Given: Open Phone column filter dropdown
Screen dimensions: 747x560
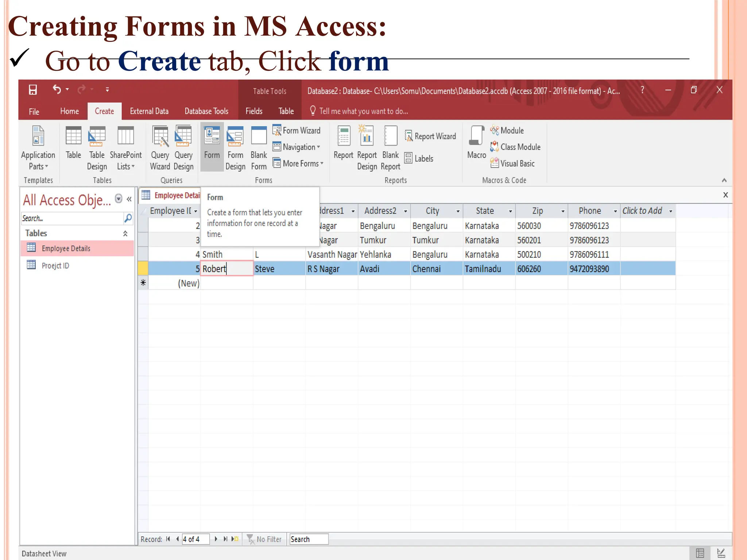Looking at the screenshot, I should (x=615, y=211).
